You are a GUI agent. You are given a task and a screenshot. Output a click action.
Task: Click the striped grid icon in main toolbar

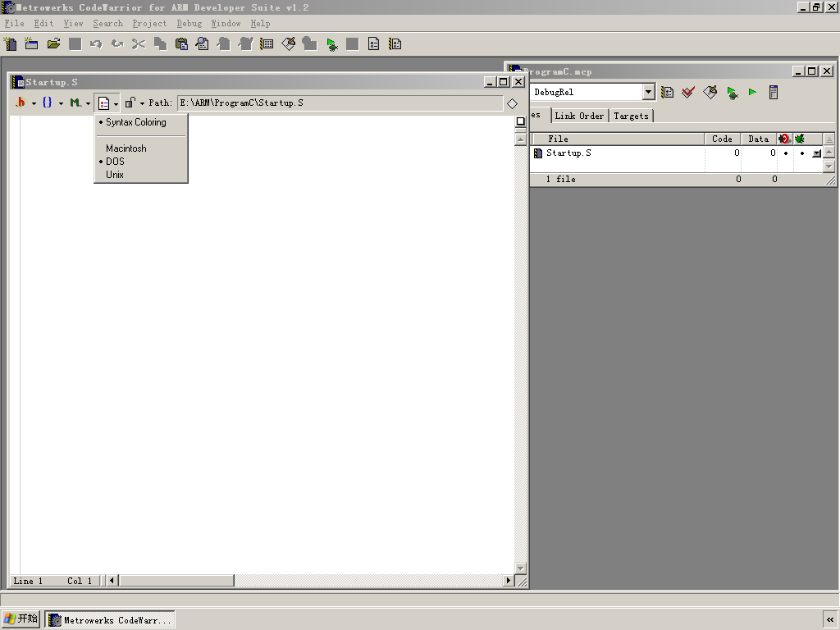pos(267,44)
